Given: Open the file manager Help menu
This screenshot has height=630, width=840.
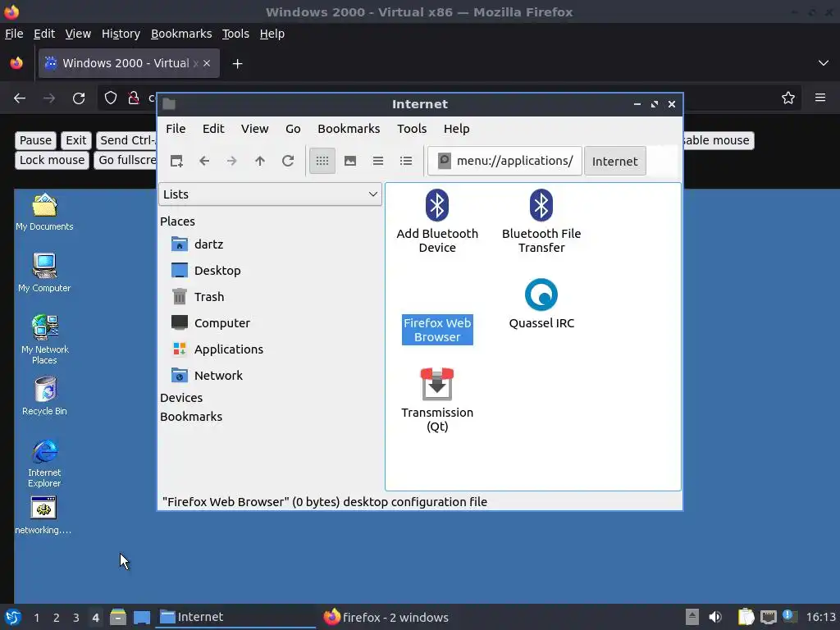Looking at the screenshot, I should pos(456,129).
